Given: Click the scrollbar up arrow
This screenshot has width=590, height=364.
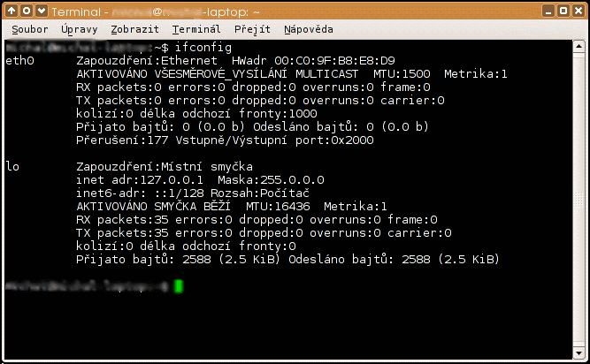Looking at the screenshot, I should [579, 46].
